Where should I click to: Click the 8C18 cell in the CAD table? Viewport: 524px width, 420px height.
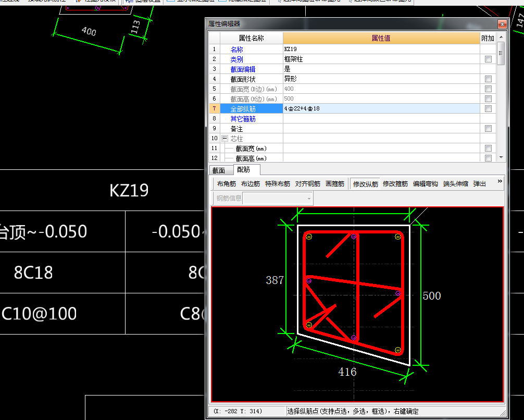pos(33,273)
